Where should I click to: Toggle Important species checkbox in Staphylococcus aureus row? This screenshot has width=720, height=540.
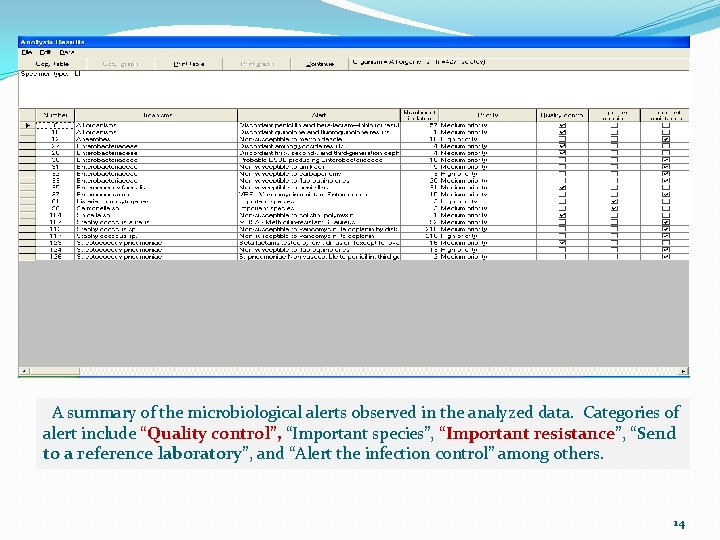coord(615,222)
